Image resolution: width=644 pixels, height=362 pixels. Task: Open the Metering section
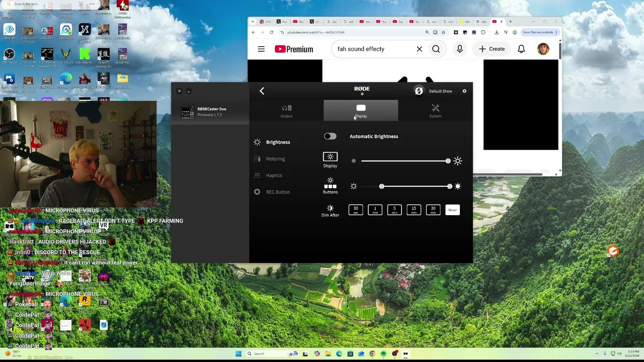coord(270,159)
